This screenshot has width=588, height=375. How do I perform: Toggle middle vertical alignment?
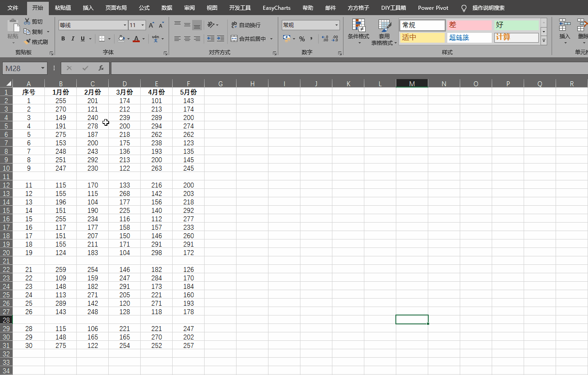point(187,25)
